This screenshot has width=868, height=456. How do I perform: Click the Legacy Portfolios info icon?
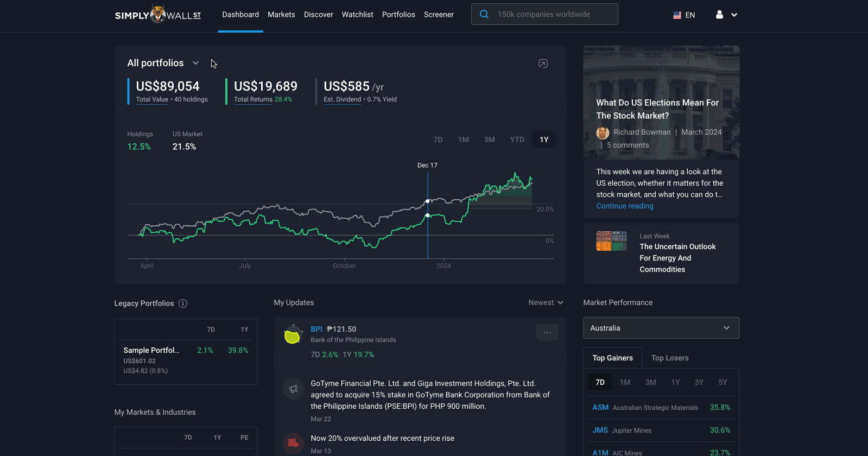183,303
